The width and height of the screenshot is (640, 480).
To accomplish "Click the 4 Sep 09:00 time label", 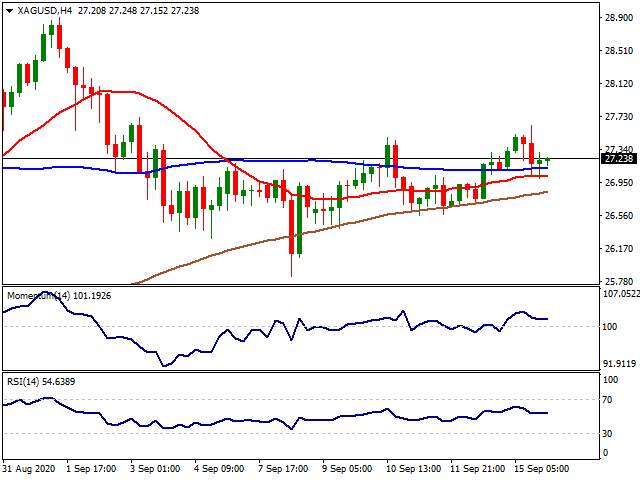I will [x=219, y=469].
